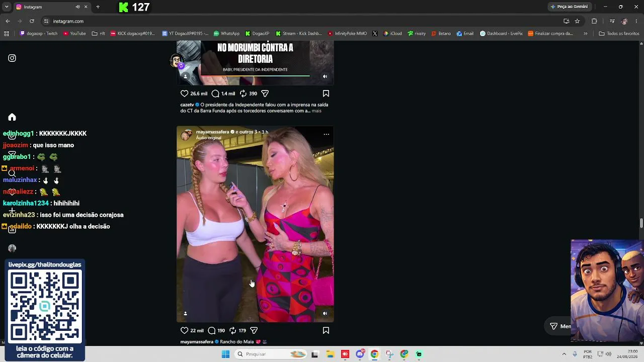Mute the Instagram browser tab audio
This screenshot has width=644, height=362.
point(77,7)
